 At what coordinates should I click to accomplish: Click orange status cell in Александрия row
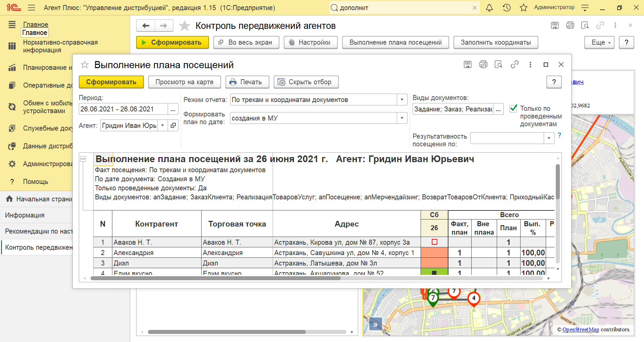tap(434, 252)
